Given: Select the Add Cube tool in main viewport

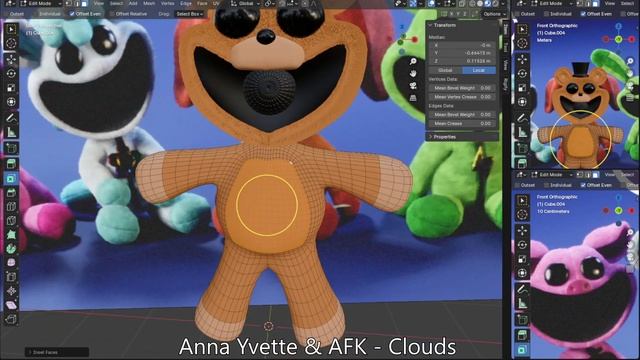Looking at the screenshot, I should pyautogui.click(x=11, y=148).
